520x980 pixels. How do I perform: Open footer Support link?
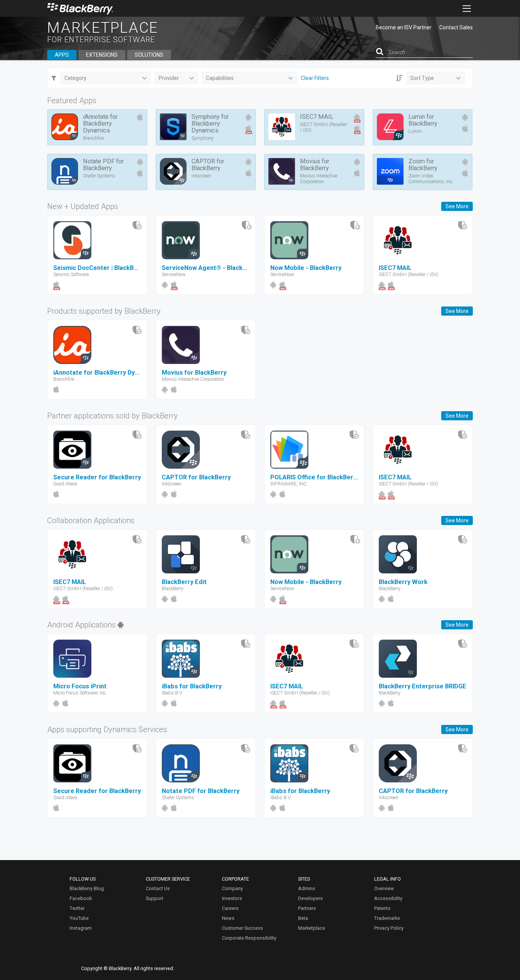coord(154,899)
